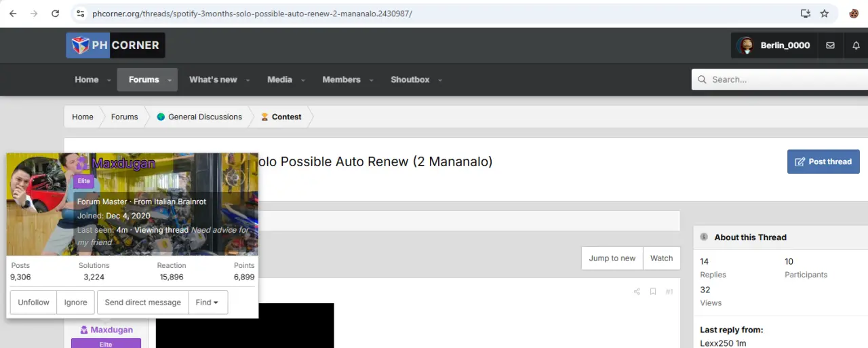This screenshot has height=348, width=868.
Task: Click the Post thread button
Action: click(x=823, y=161)
